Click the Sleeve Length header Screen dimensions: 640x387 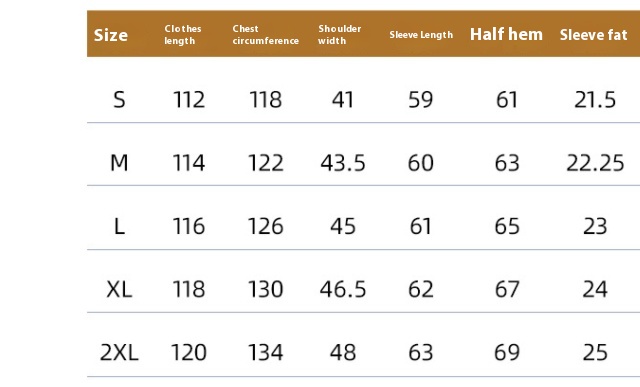pyautogui.click(x=421, y=35)
